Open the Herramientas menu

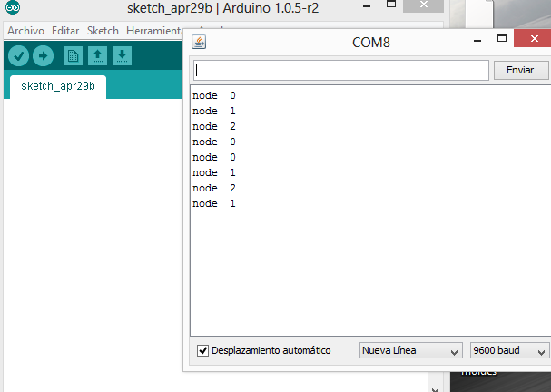pos(154,31)
